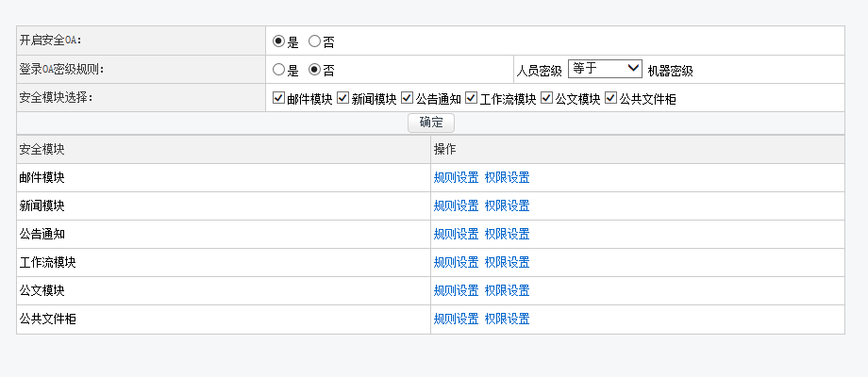The image size is (868, 377).
Task: Select 否 for 登录OA密级规则
Action: pyautogui.click(x=315, y=70)
